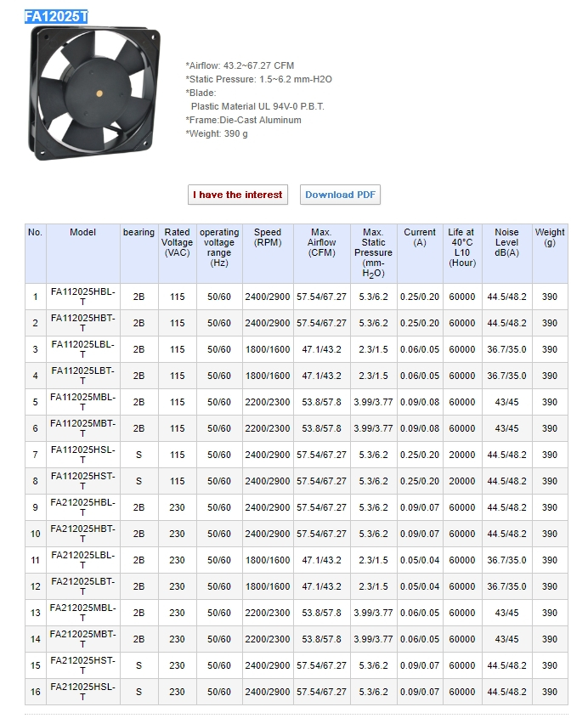
Task: Click model FA112025LBT-T in row 4
Action: (83, 376)
